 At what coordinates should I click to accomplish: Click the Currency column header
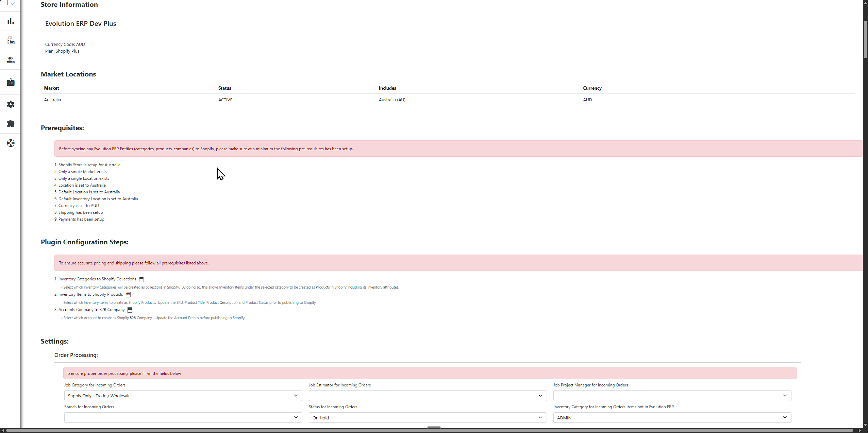(x=592, y=88)
